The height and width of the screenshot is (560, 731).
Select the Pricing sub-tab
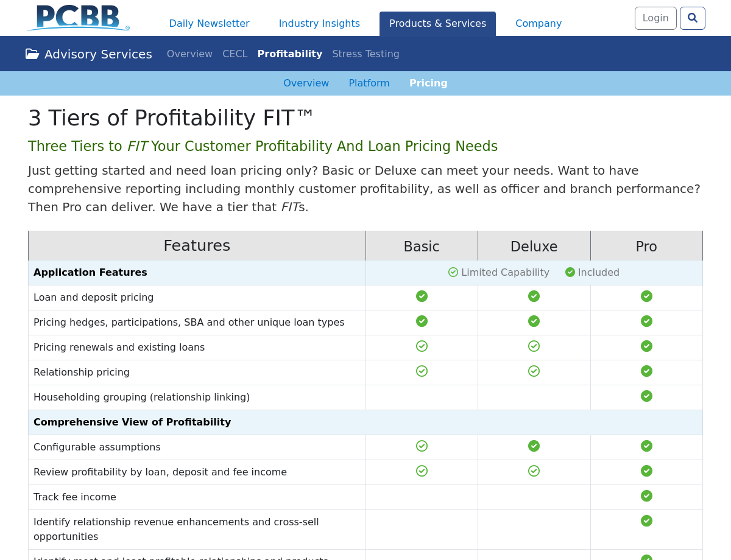[x=428, y=83]
